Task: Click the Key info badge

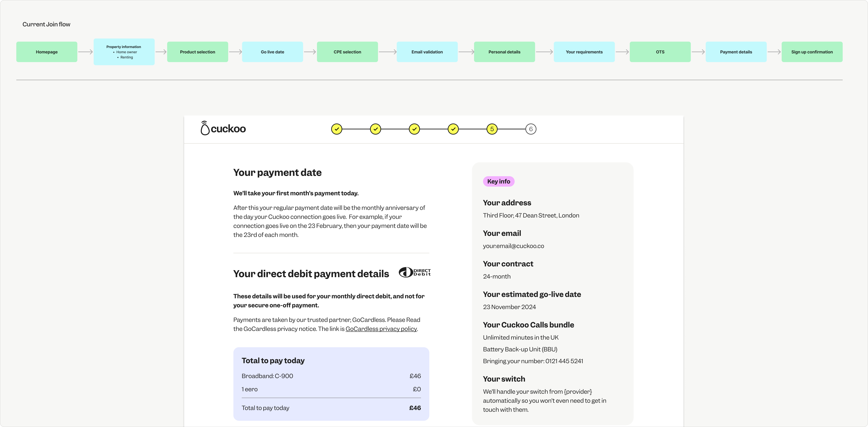Action: coord(498,181)
